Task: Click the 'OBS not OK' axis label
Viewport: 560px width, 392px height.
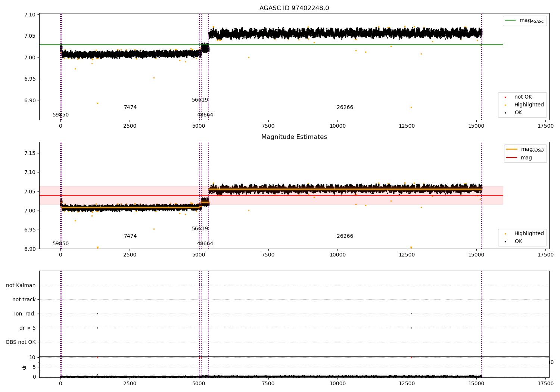Action: [21, 342]
